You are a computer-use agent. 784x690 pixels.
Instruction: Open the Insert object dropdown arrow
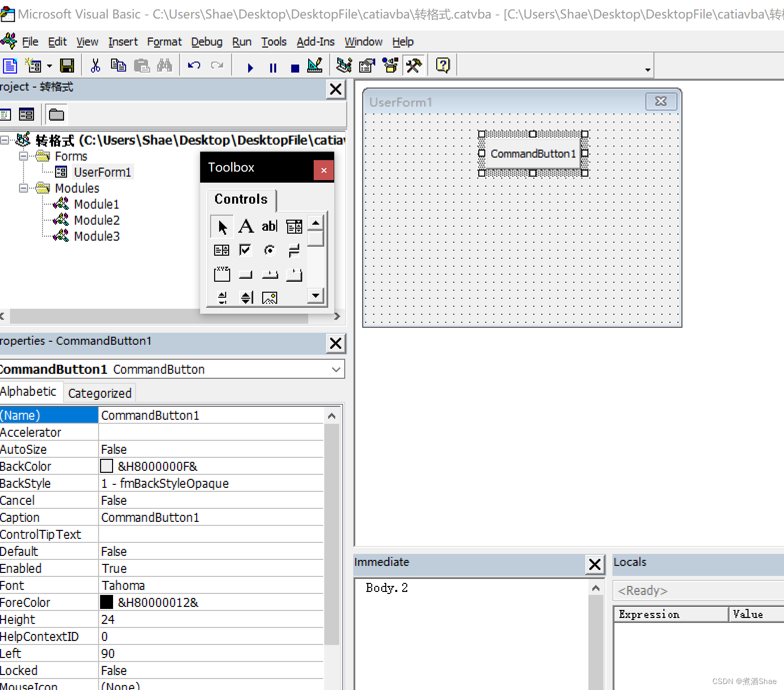pyautogui.click(x=50, y=66)
